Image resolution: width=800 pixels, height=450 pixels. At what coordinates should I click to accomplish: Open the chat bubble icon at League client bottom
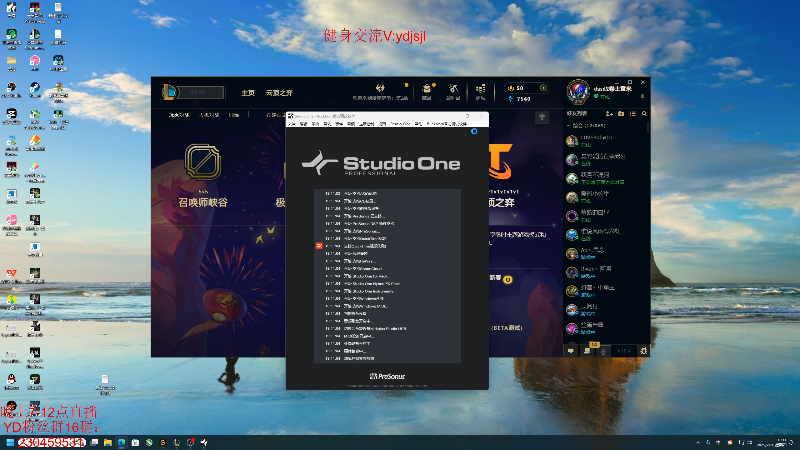pos(570,351)
